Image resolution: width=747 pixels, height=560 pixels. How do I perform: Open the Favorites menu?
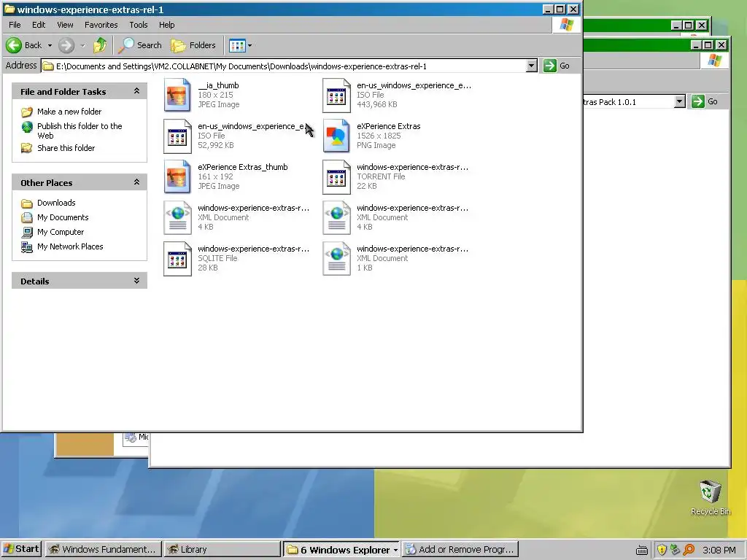[101, 25]
